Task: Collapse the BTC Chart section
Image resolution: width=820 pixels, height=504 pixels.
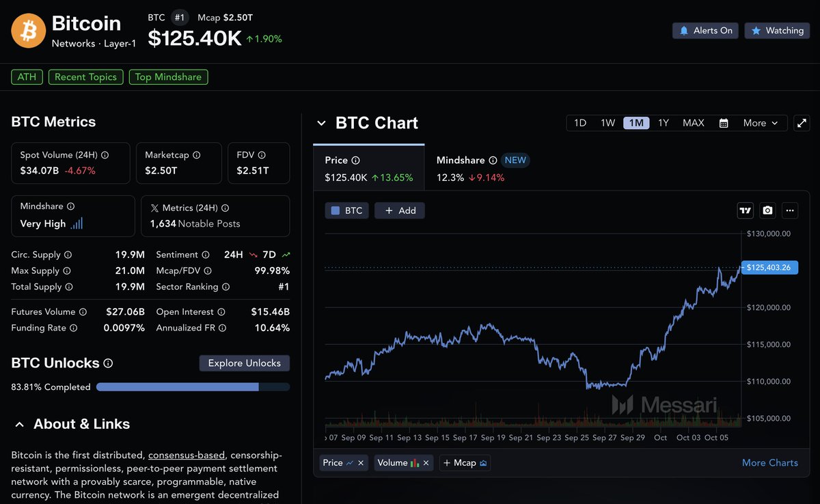Action: 321,124
